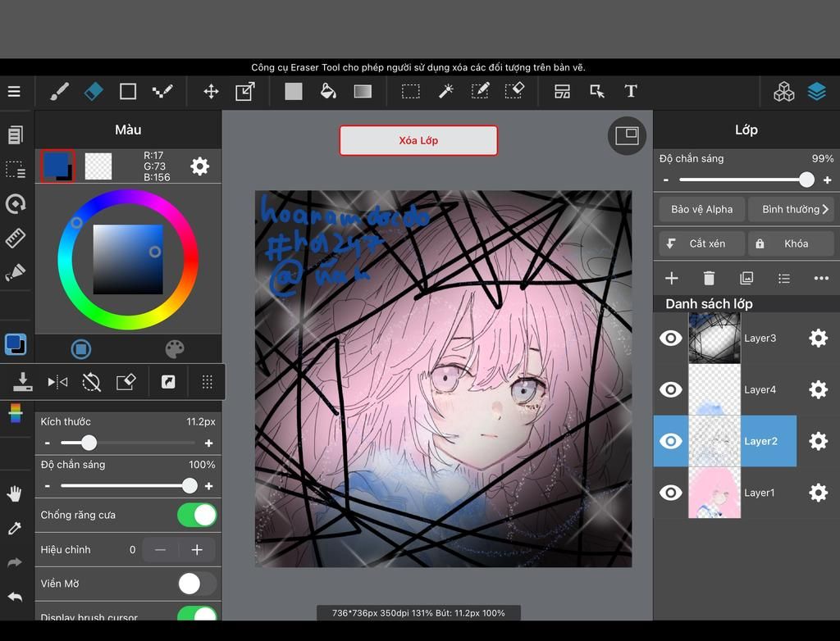
Task: Select the rectangle shape tool
Action: pos(127,92)
